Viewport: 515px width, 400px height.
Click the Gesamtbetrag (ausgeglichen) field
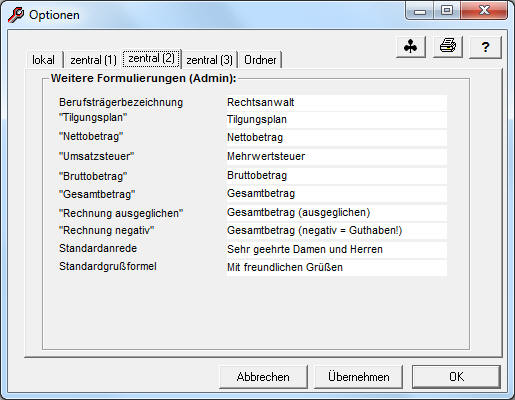tap(337, 213)
